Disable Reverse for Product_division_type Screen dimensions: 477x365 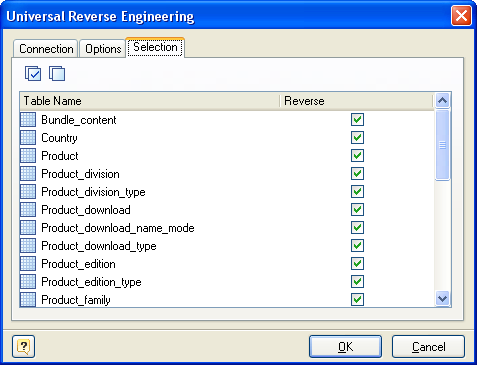point(357,192)
